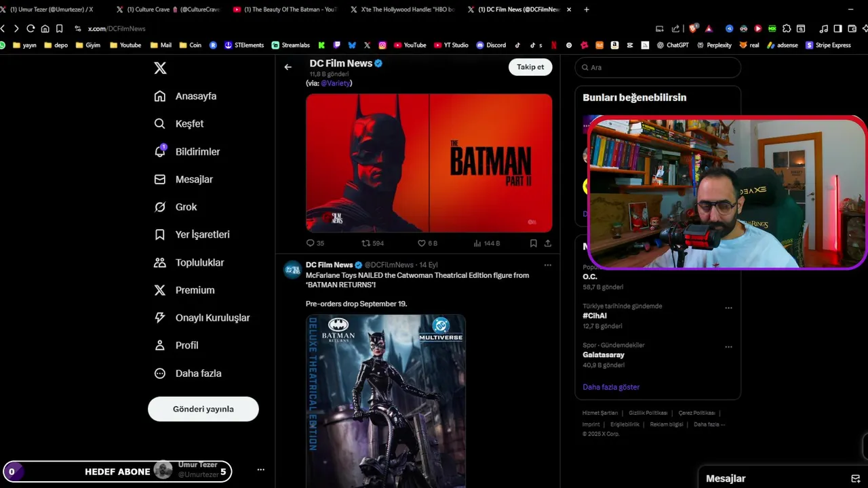
Task: Open the yayın bookmarks folder
Action: (24, 45)
